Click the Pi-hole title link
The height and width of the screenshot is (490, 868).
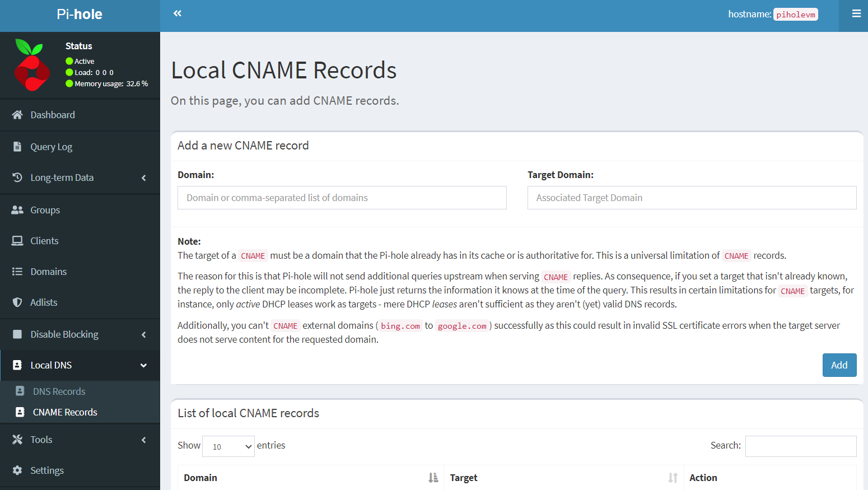[x=80, y=15]
